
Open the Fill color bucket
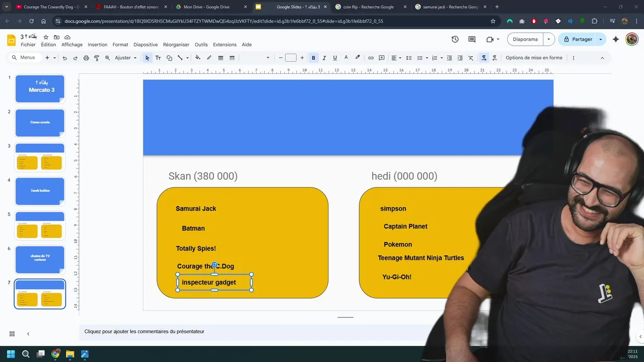(198, 58)
